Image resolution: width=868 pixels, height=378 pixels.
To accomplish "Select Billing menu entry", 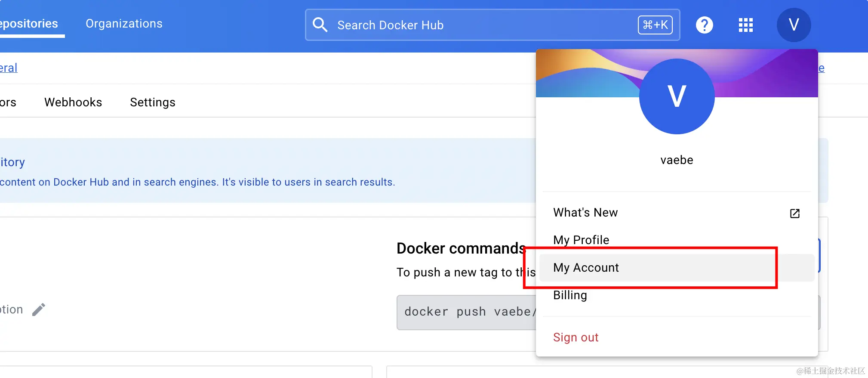I will [x=677, y=295].
